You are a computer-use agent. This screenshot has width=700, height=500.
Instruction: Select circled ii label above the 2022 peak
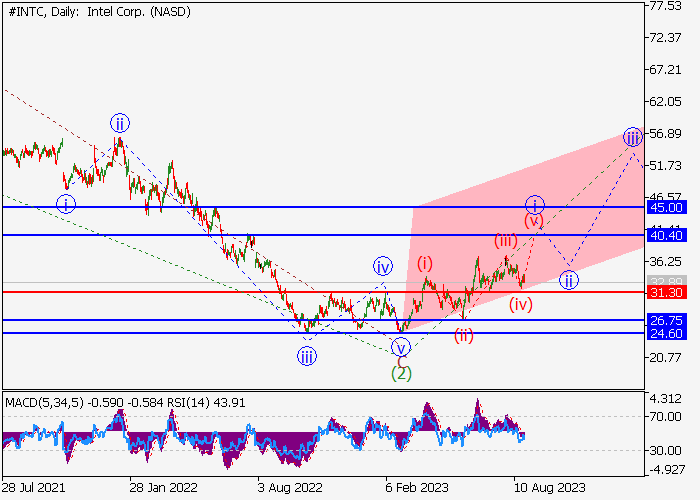coord(120,124)
